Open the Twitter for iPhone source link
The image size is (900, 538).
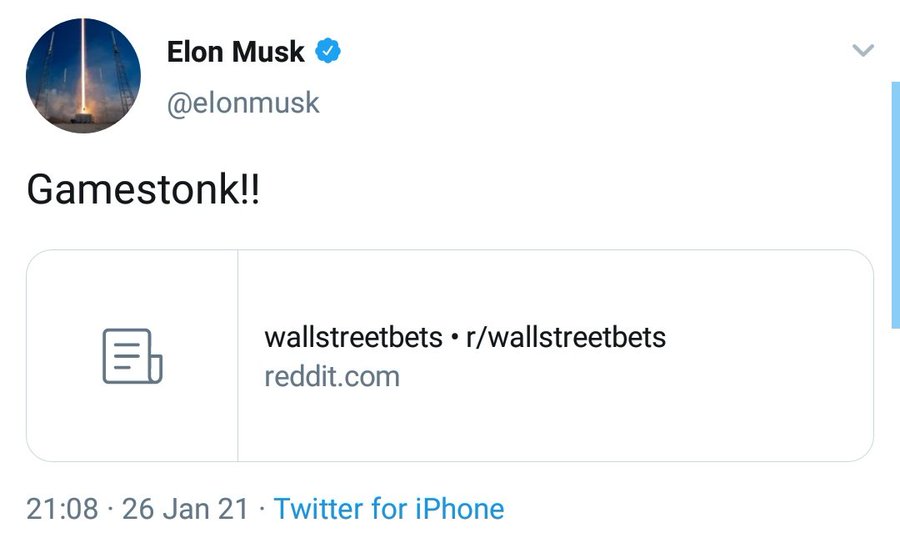click(389, 509)
